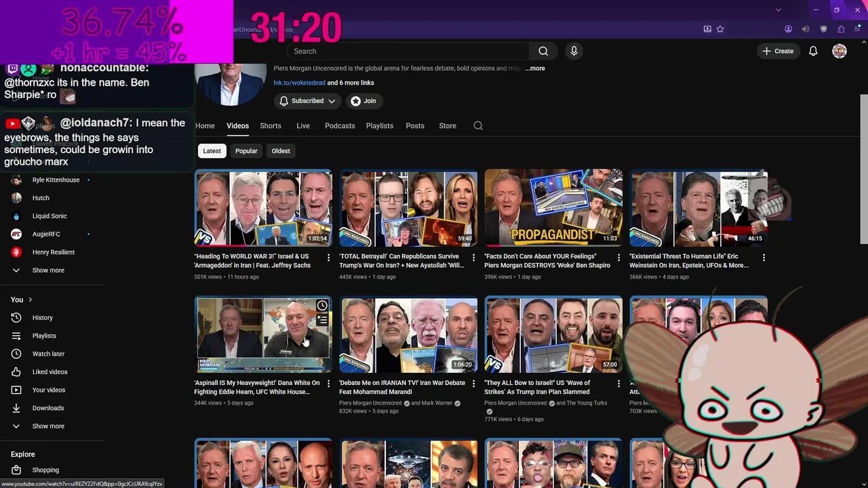Play the 'PROPAGANDIST' Ben Shapiro thumbnail

coord(553,207)
